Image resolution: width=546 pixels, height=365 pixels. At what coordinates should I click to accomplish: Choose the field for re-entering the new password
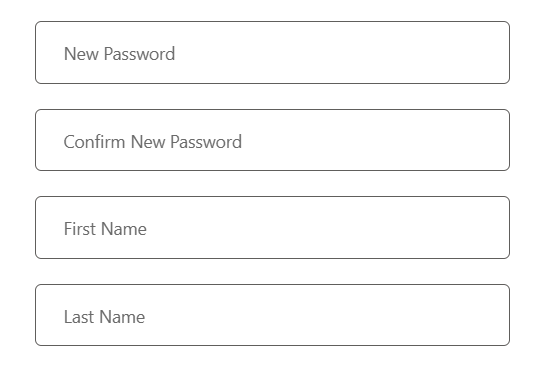pyautogui.click(x=272, y=140)
